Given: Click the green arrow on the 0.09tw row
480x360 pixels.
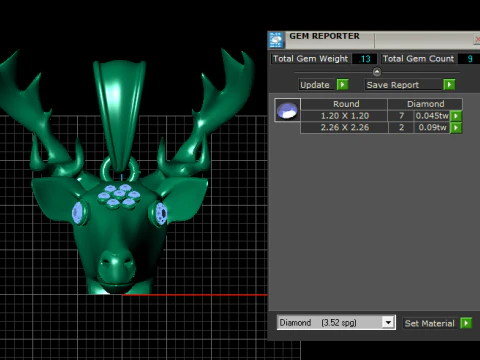Looking at the screenshot, I should (456, 128).
